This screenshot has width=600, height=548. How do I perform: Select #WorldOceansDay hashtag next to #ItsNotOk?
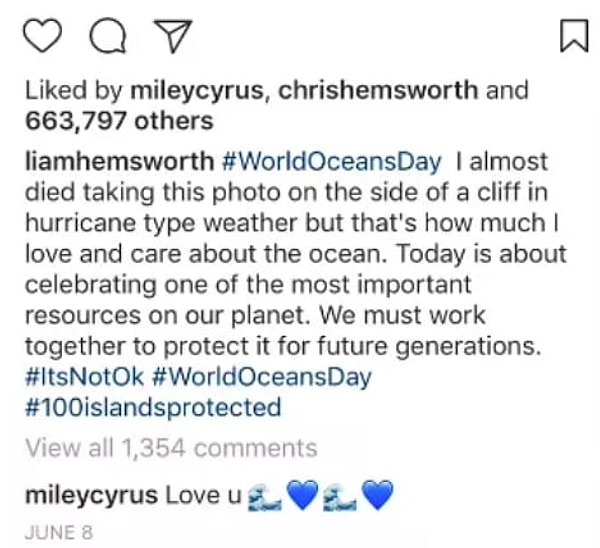click(x=260, y=378)
